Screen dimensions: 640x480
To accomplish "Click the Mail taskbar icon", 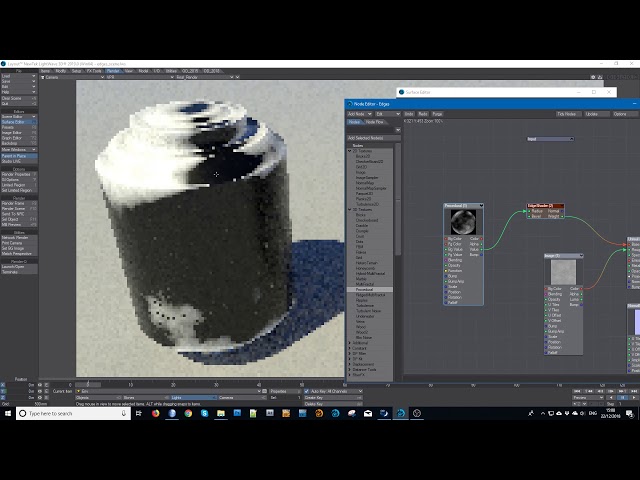I will coord(368,413).
